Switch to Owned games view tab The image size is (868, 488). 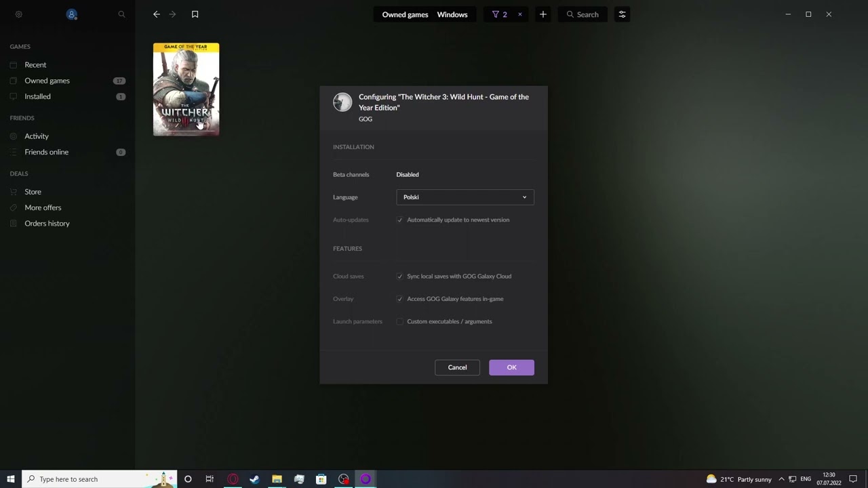(405, 14)
